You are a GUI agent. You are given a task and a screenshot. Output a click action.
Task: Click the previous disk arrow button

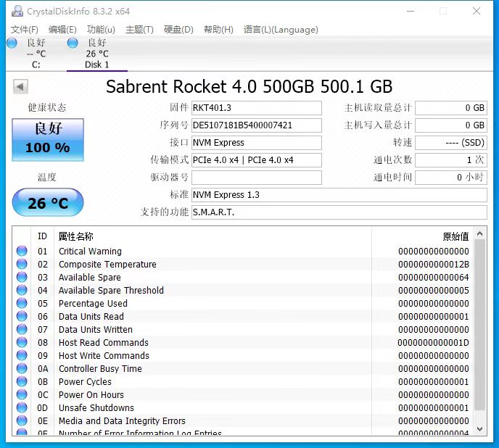point(20,86)
